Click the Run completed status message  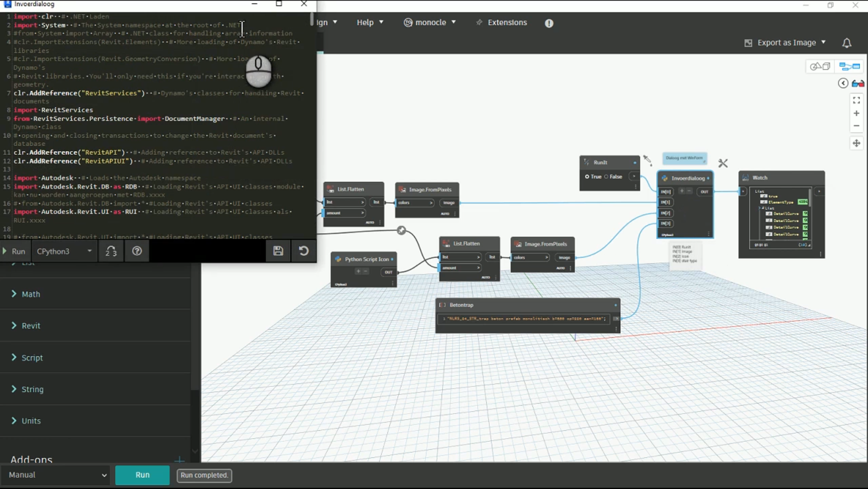point(204,475)
